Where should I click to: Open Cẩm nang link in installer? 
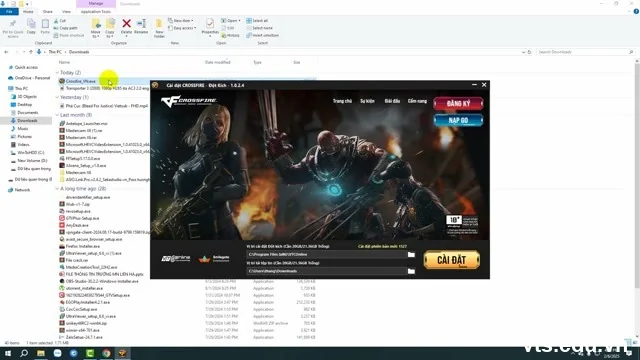tap(417, 101)
